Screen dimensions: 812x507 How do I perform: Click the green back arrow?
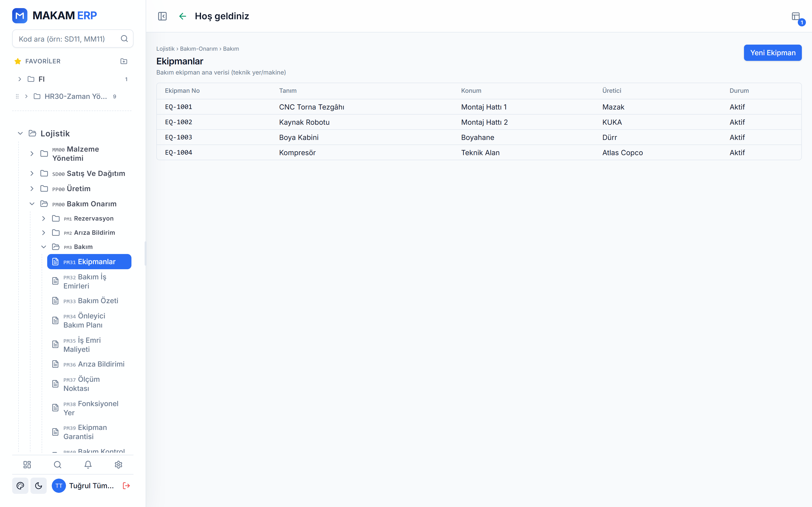pyautogui.click(x=182, y=16)
